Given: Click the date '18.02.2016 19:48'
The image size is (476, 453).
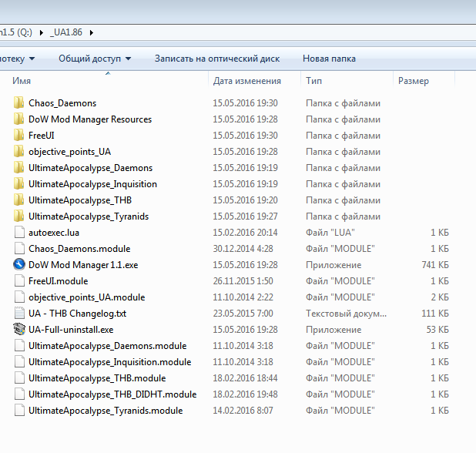Looking at the screenshot, I should pyautogui.click(x=245, y=394).
